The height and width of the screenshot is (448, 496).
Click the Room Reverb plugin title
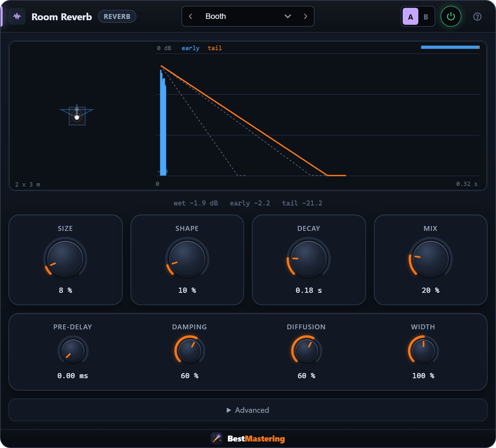[62, 17]
